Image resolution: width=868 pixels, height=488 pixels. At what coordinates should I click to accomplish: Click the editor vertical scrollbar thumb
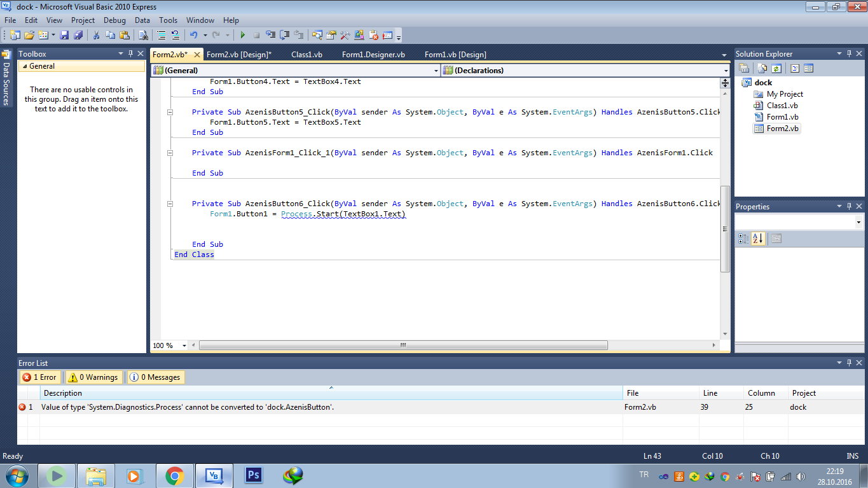pyautogui.click(x=725, y=229)
